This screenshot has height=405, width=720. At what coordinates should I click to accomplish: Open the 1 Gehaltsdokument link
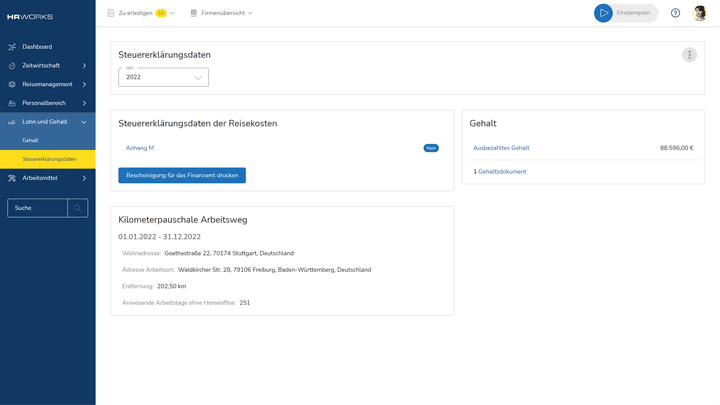[500, 172]
